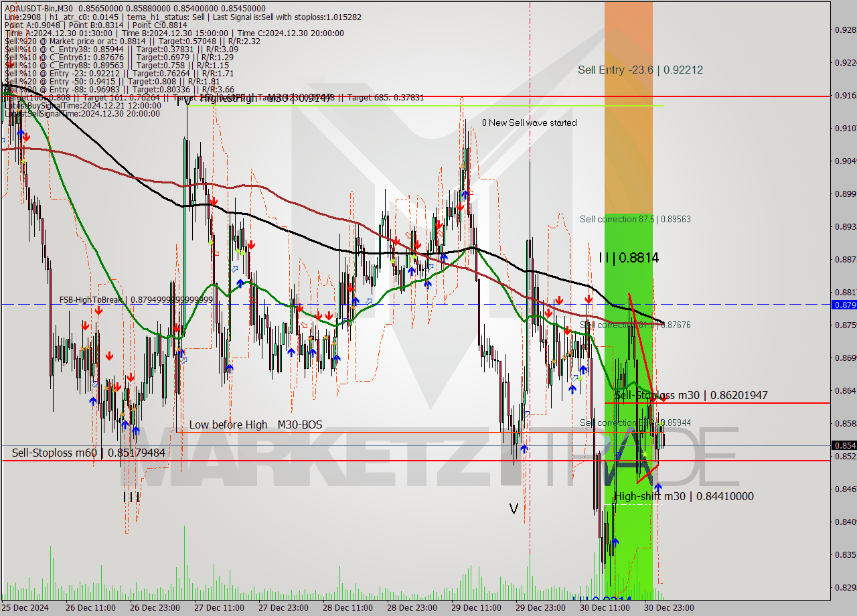The height and width of the screenshot is (616, 857).
Task: Click the 0.916 price axis label
Action: [x=844, y=95]
